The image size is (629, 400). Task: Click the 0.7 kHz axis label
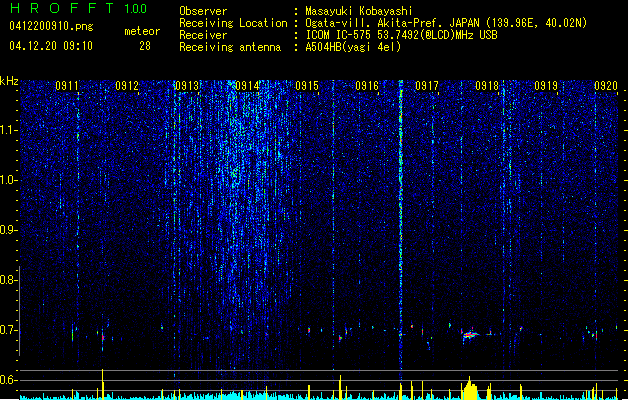point(8,330)
